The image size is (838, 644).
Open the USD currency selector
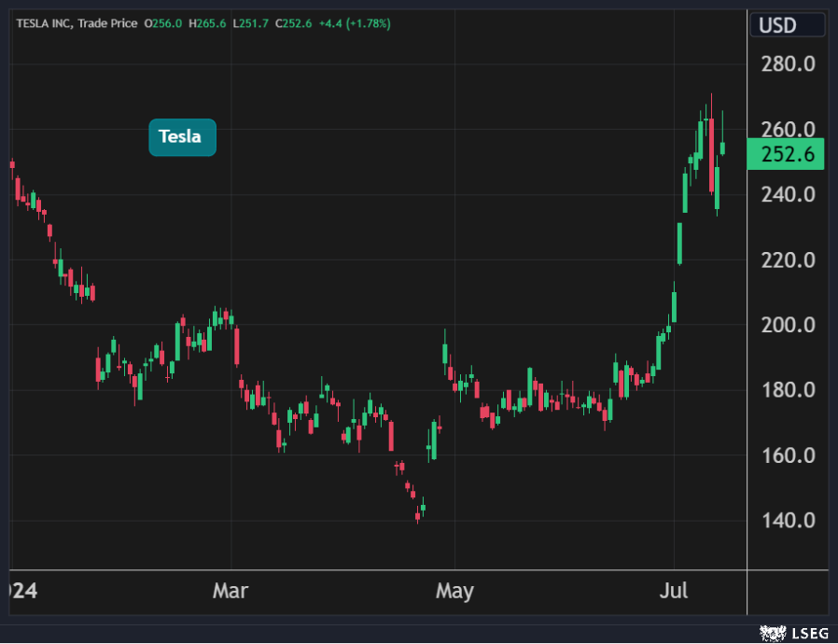[x=777, y=24]
